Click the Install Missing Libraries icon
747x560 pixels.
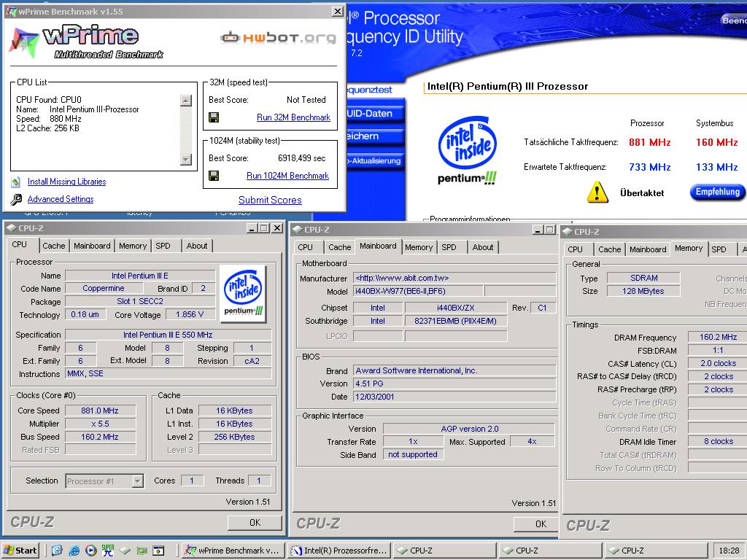point(16,182)
